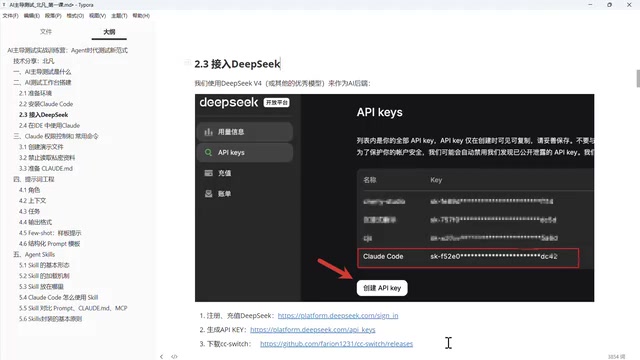The height and width of the screenshot is (360, 640).
Task: Go to 5.4 Claude Code 怎么使用 Skill
Action: pyautogui.click(x=58, y=298)
